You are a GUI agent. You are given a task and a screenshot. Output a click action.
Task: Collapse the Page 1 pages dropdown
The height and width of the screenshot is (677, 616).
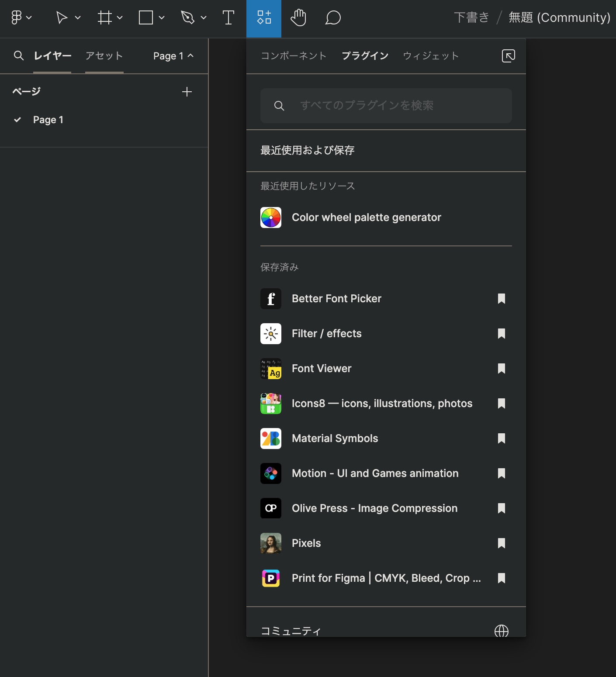click(x=173, y=56)
